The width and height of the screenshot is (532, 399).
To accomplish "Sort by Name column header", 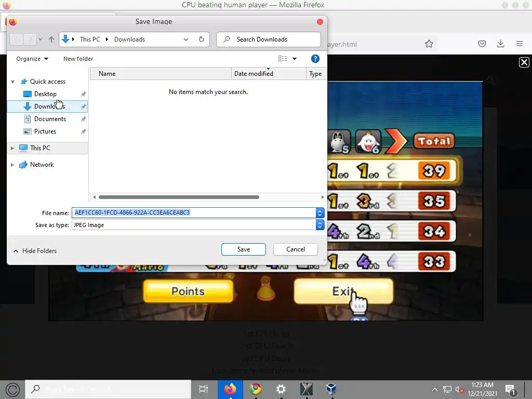I will [161, 74].
